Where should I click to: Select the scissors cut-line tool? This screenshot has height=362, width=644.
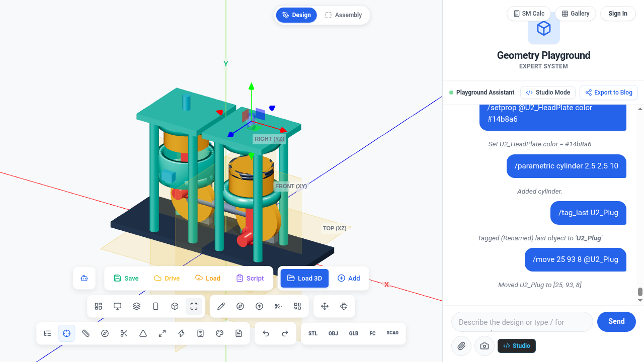(279, 306)
